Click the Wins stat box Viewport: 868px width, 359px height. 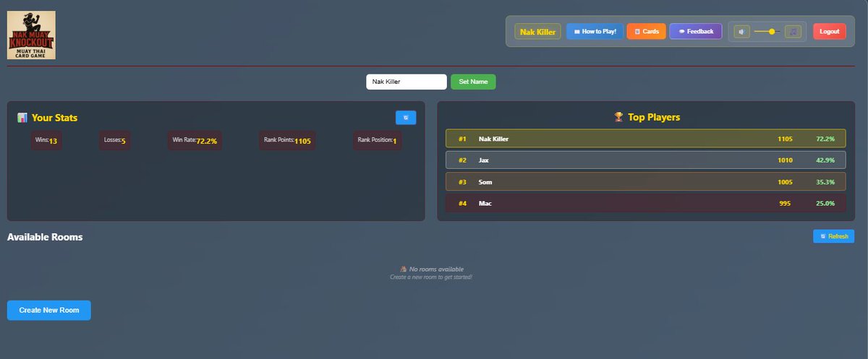point(46,140)
